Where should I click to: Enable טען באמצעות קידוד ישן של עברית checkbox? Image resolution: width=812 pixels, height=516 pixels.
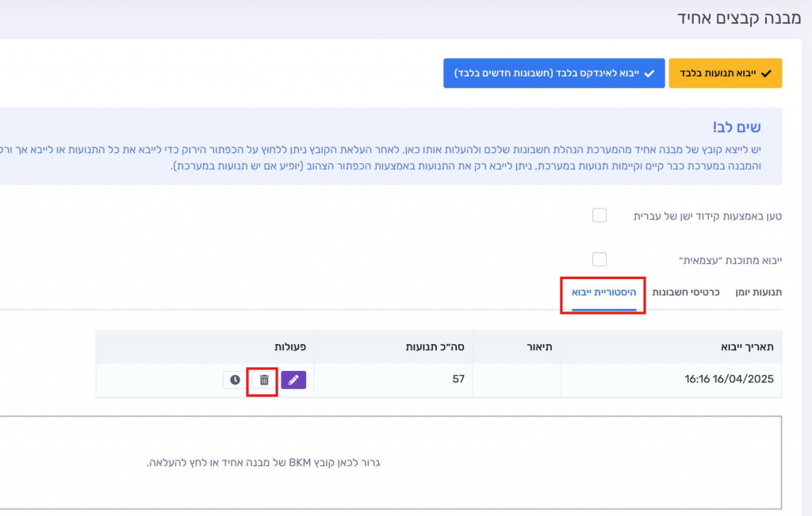(x=599, y=216)
